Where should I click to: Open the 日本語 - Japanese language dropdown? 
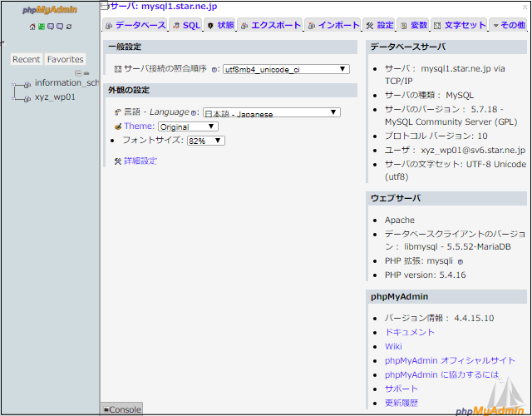272,112
